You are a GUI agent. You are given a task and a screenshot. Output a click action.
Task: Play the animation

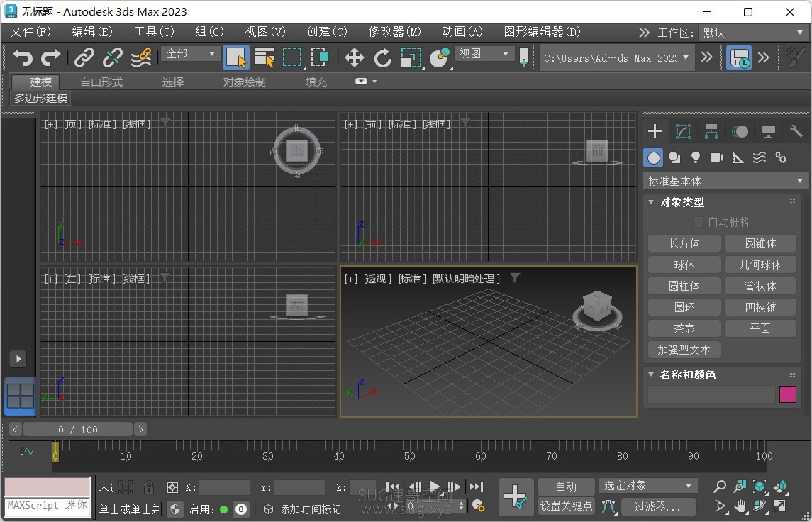tap(435, 487)
